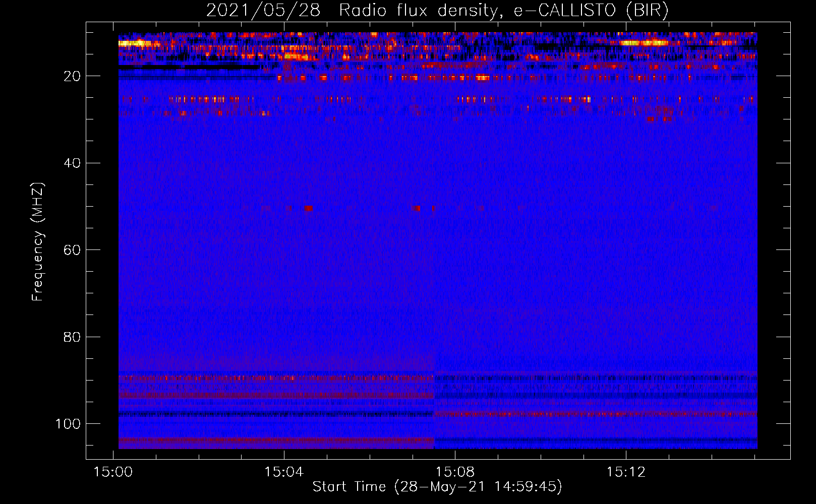Click the "15:12" time tick label

(626, 472)
